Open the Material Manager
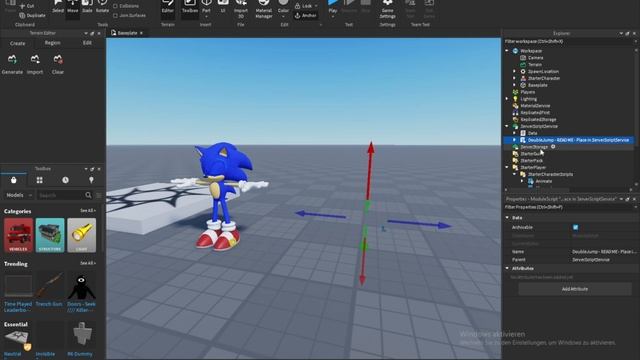This screenshot has width=640, height=360. click(264, 9)
